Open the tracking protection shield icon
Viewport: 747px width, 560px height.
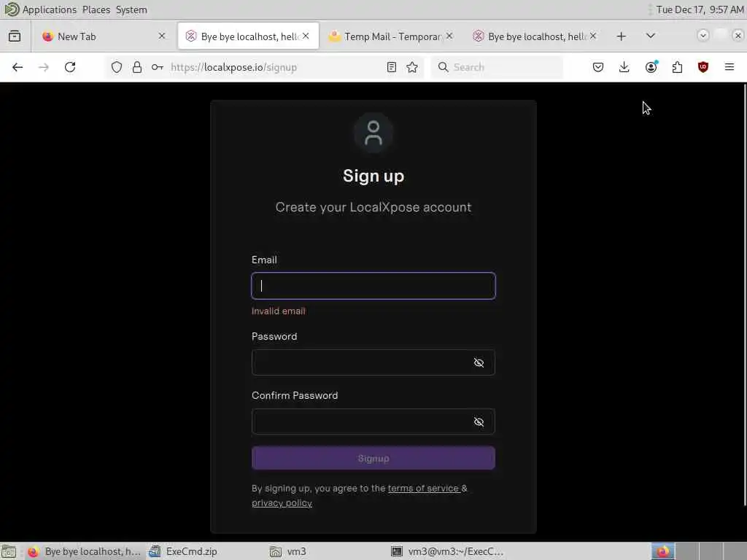117,67
